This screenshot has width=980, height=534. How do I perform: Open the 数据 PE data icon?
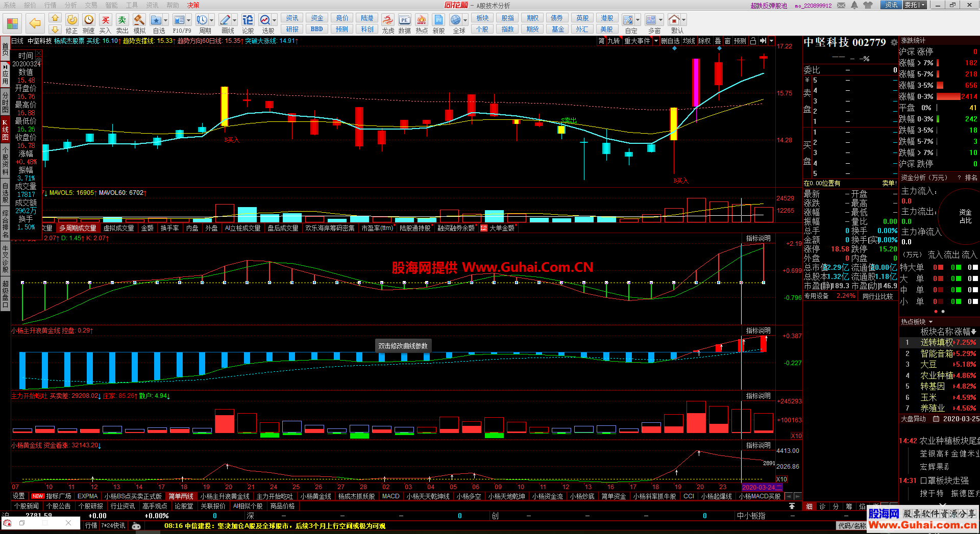404,20
